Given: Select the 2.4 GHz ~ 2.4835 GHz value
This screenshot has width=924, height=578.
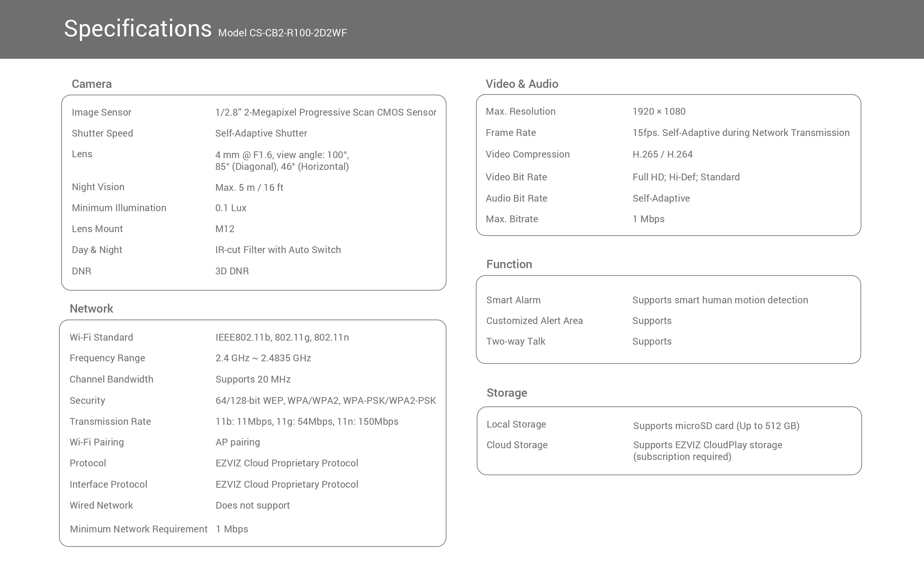Looking at the screenshot, I should coord(263,358).
